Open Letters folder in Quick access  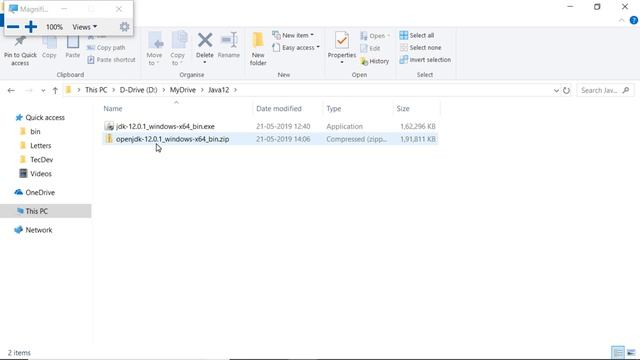point(40,146)
